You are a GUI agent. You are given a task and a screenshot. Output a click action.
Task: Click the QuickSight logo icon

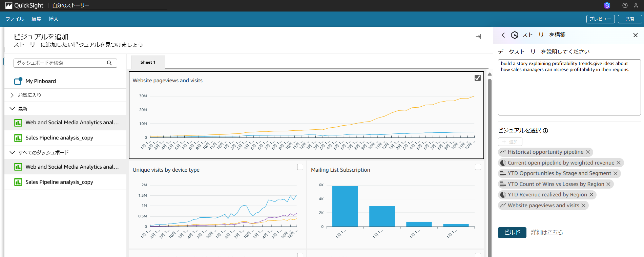(x=9, y=5)
